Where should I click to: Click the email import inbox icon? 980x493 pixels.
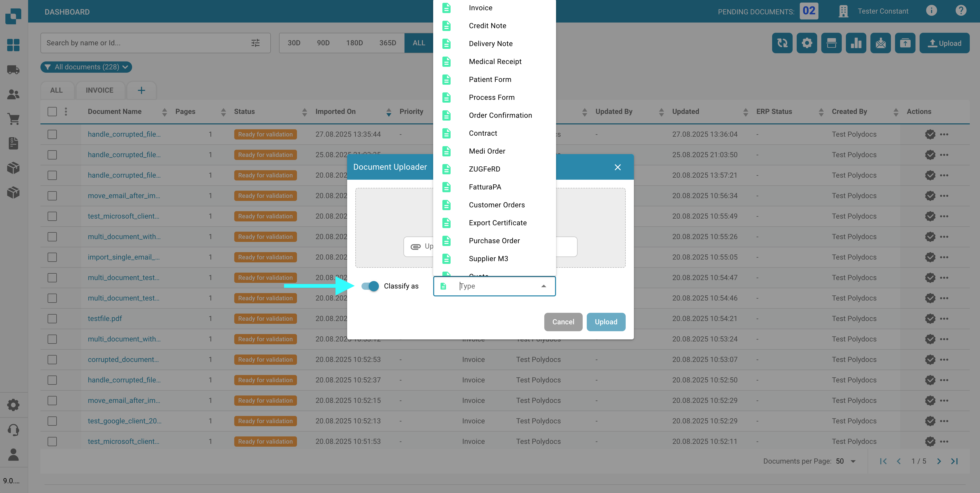click(880, 43)
